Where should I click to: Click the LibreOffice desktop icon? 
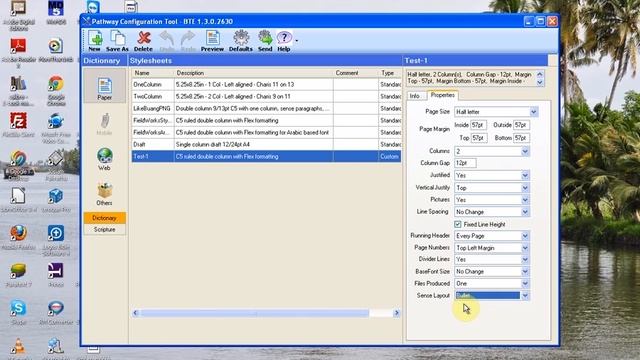point(18,200)
